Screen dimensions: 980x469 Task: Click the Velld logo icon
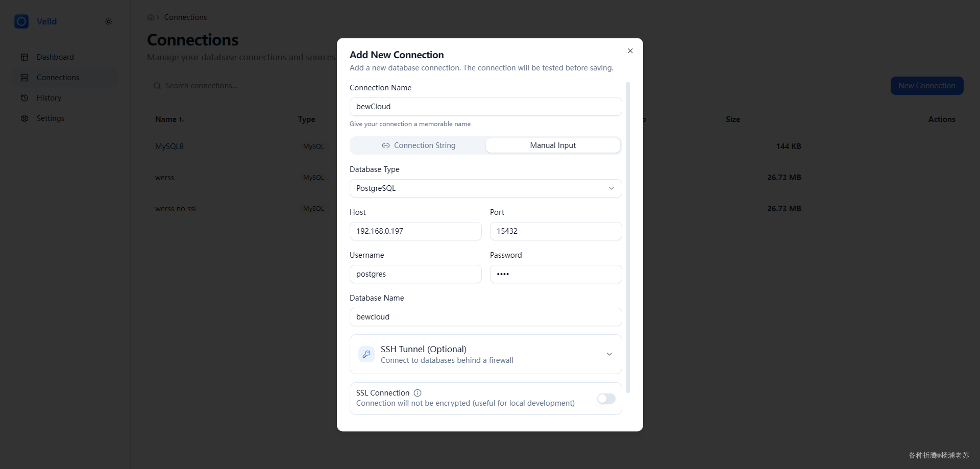pos(21,21)
